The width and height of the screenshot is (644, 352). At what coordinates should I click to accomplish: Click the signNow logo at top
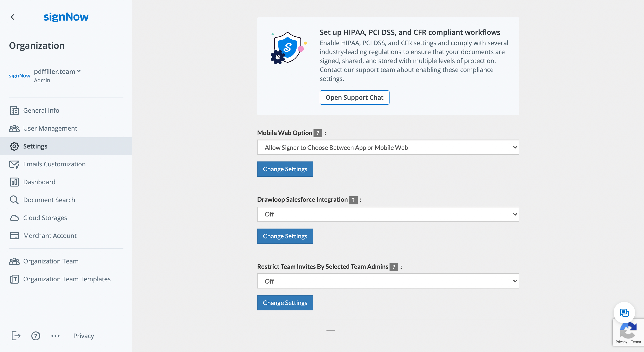click(x=66, y=17)
